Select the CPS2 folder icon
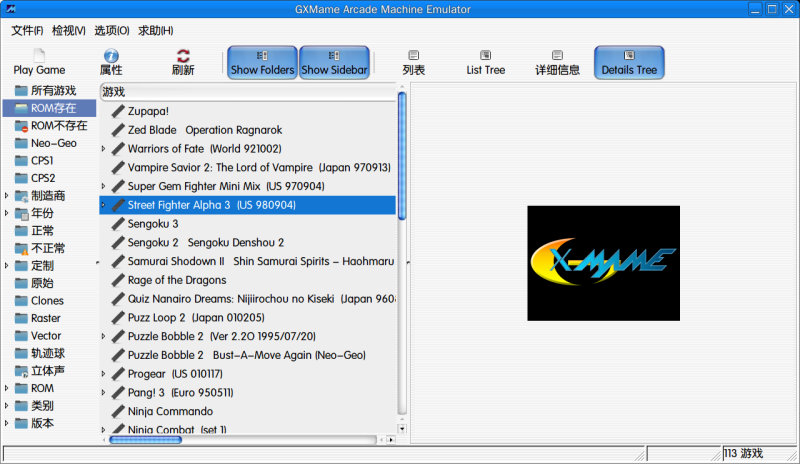Screen dimensions: 800x464 [21, 178]
